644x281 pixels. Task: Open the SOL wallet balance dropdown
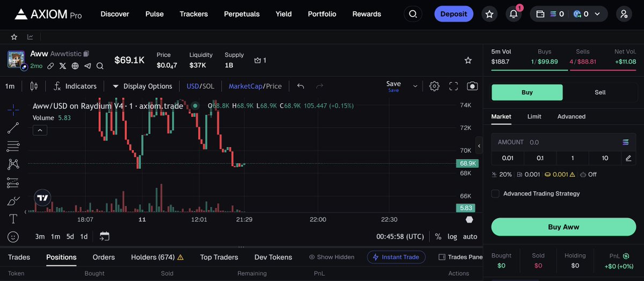pyautogui.click(x=570, y=14)
